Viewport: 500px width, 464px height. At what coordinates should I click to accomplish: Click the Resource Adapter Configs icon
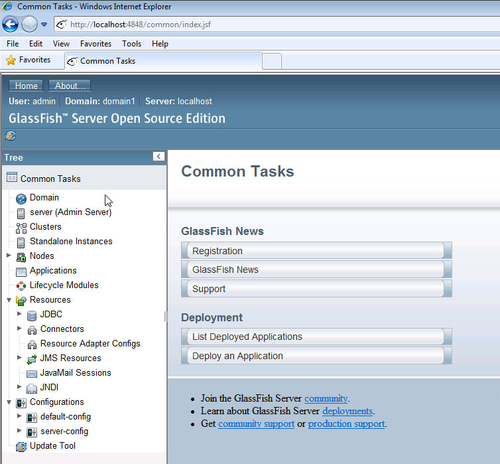pos(32,345)
